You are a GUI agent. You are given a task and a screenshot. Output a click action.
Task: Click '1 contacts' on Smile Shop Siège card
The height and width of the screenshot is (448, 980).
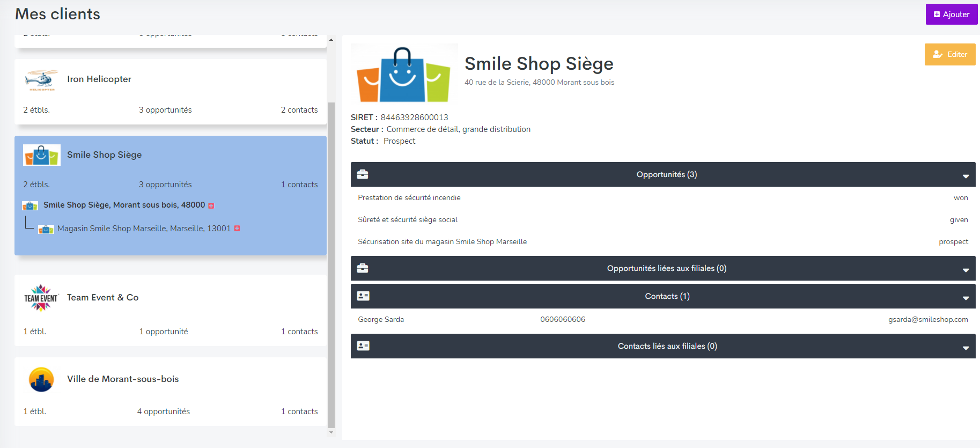pyautogui.click(x=299, y=184)
